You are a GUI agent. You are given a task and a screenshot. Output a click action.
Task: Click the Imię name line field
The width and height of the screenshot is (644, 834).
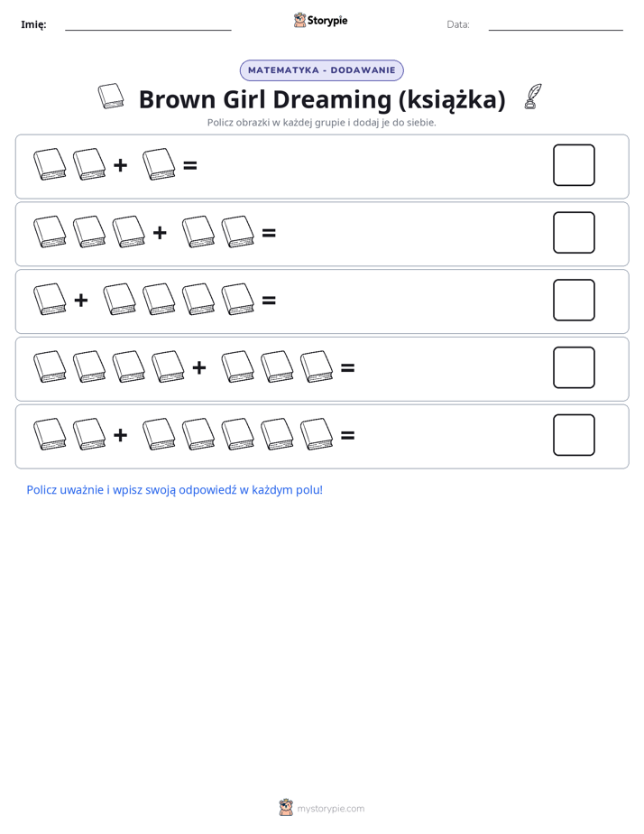click(148, 25)
